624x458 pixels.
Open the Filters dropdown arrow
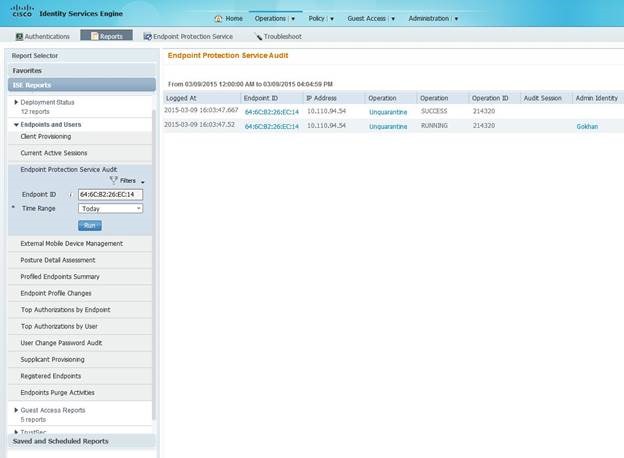[x=142, y=182]
